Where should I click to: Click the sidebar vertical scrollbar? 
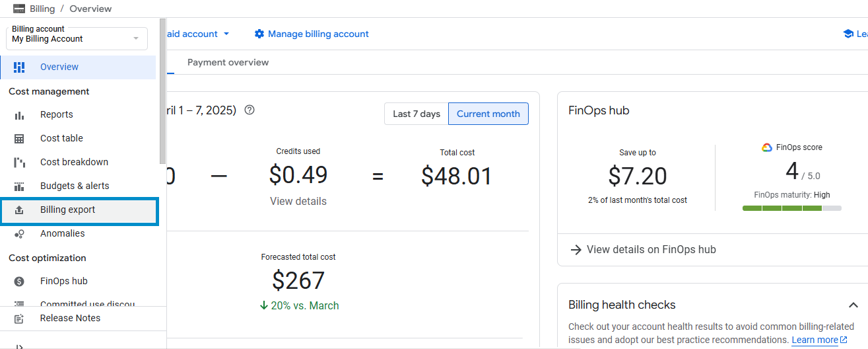162,93
